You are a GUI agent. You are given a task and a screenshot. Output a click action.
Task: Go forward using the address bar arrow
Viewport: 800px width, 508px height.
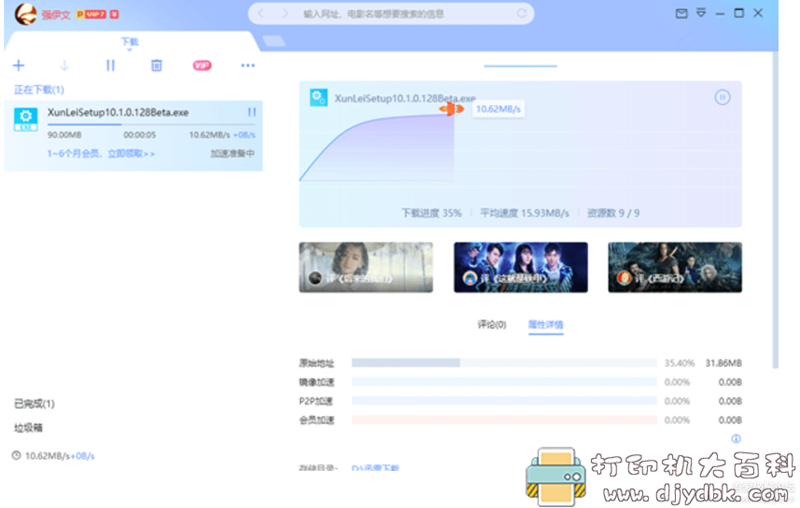click(285, 14)
